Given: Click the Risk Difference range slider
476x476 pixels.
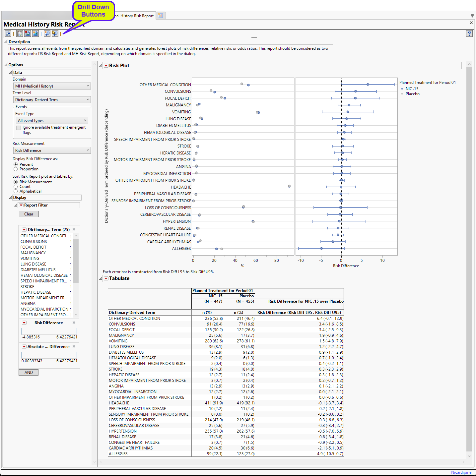Looking at the screenshot, I should 49,331.
